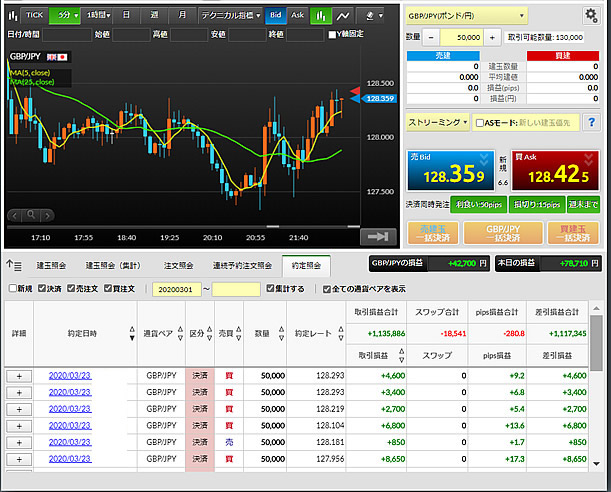
Task: Expand details of the 128.104 row
Action: click(19, 426)
